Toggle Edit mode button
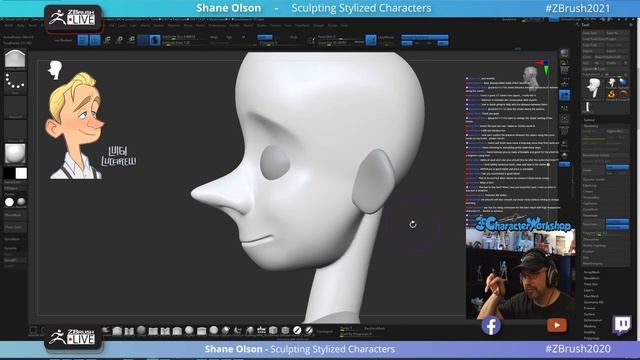640x360 pixels. coord(83,40)
